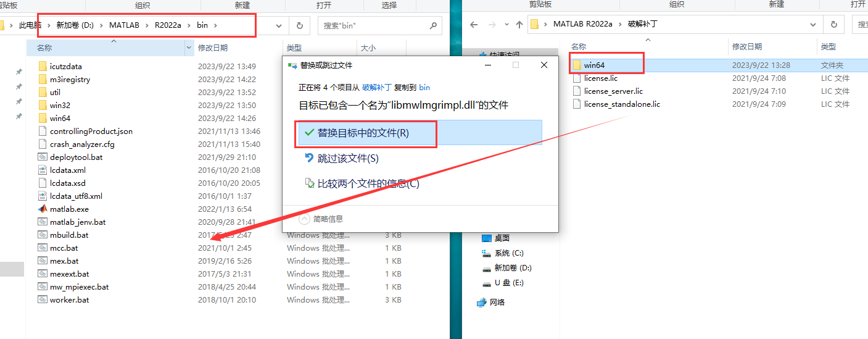The width and height of the screenshot is (868, 339).
Task: Click the mbuild.bat file icon
Action: [43, 235]
